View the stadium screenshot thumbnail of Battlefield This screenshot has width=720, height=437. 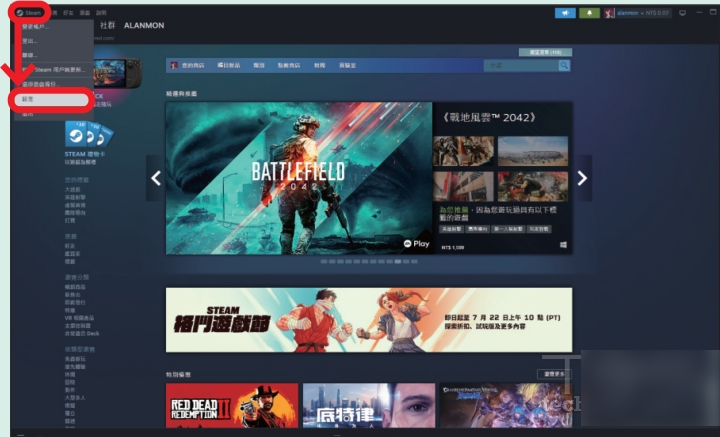533,151
